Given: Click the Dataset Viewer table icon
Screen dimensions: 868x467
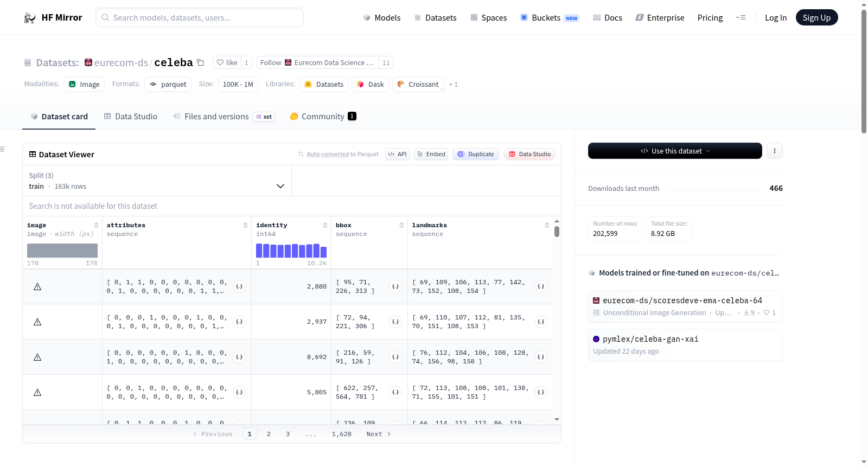Looking at the screenshot, I should pyautogui.click(x=33, y=155).
